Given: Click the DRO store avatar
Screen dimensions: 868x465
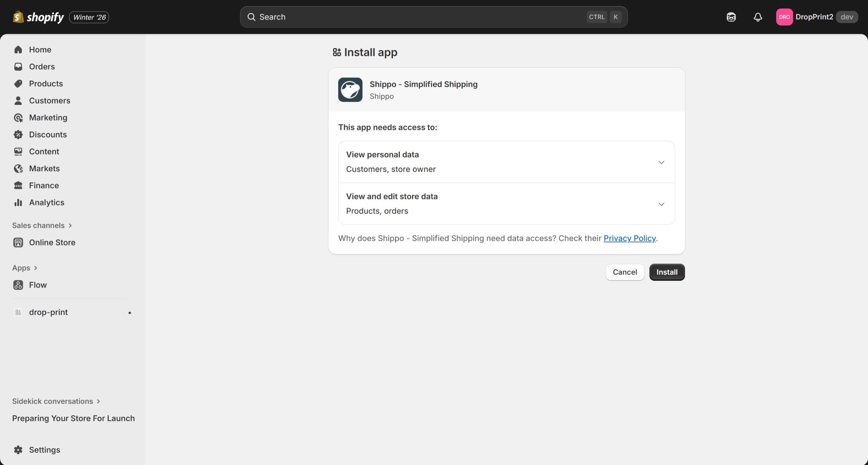Looking at the screenshot, I should pyautogui.click(x=784, y=17).
